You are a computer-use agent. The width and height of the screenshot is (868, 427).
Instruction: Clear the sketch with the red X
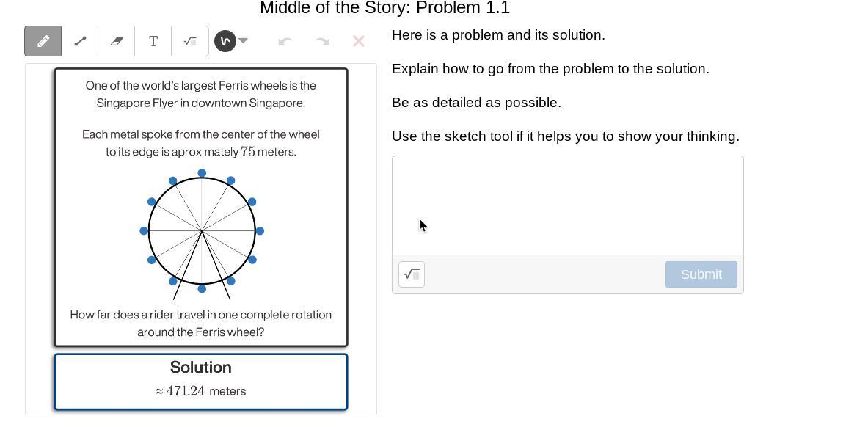(359, 41)
